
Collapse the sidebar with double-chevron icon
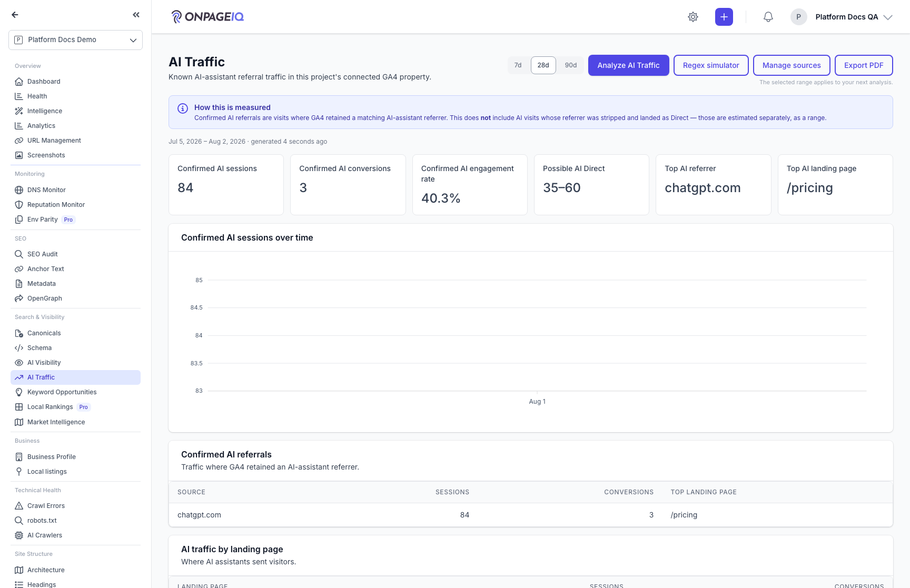click(x=136, y=15)
